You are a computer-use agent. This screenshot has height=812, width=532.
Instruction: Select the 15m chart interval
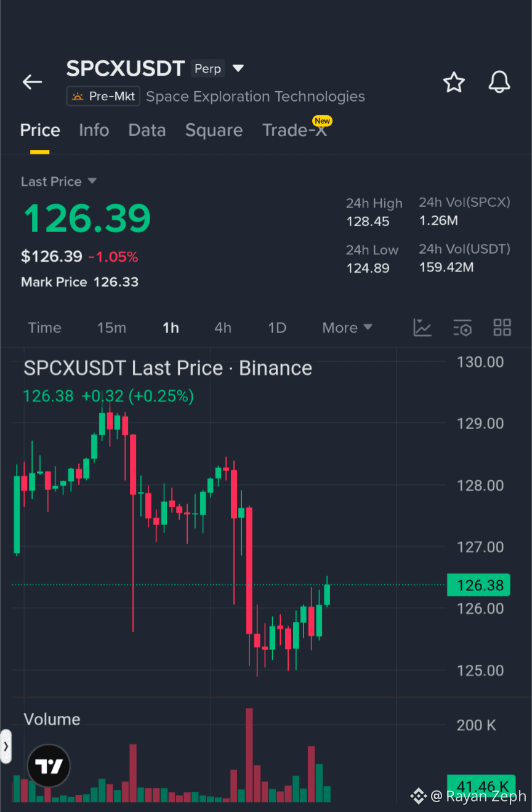pyautogui.click(x=111, y=328)
